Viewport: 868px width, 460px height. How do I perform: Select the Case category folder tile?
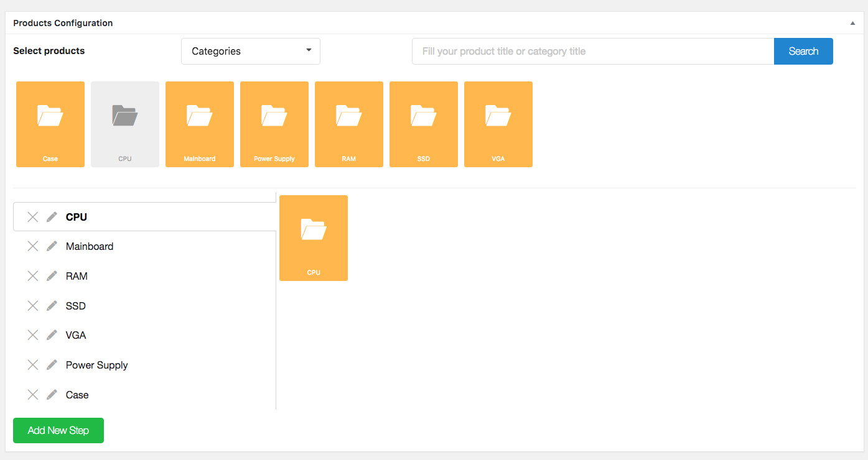point(50,124)
